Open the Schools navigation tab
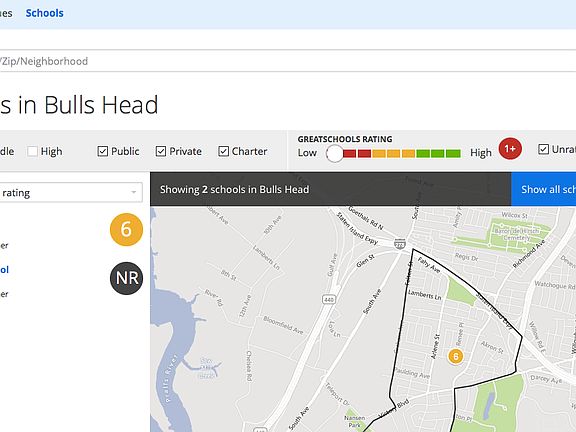 point(44,13)
